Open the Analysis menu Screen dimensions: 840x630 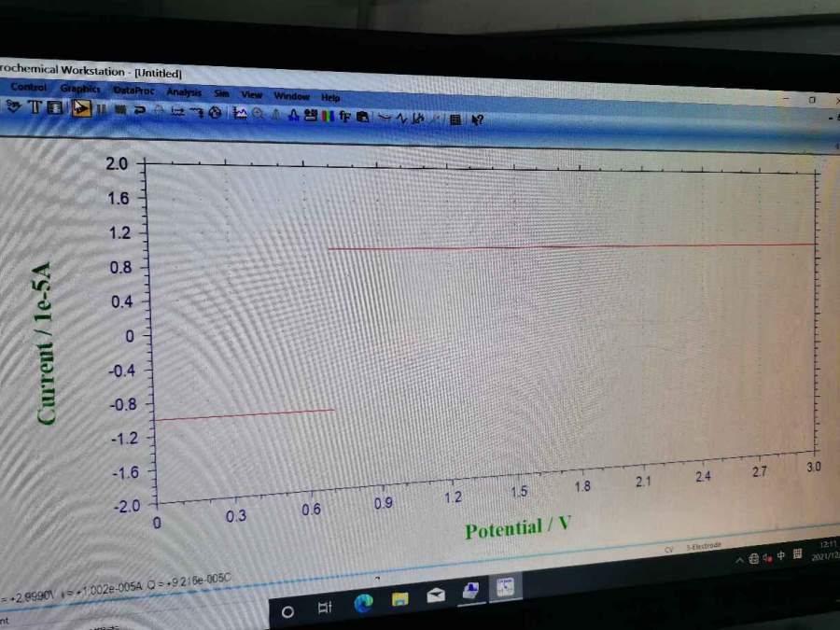click(x=184, y=92)
